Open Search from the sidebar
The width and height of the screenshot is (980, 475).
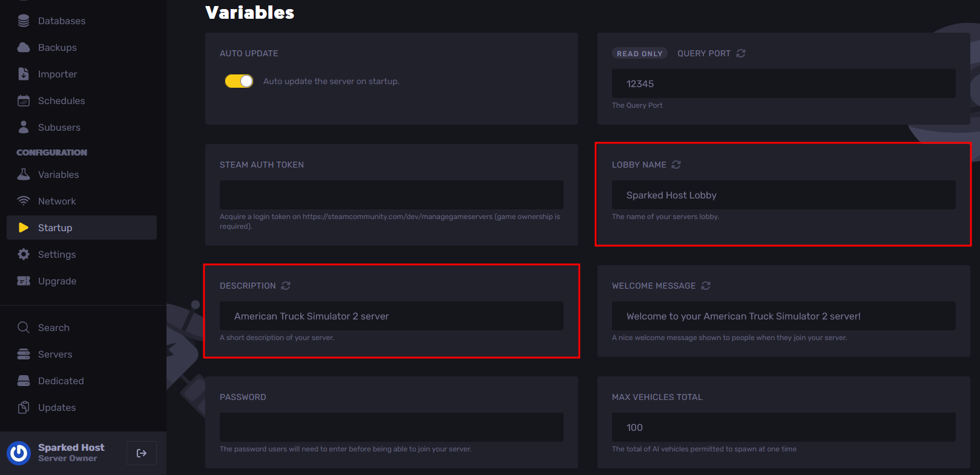coord(53,327)
